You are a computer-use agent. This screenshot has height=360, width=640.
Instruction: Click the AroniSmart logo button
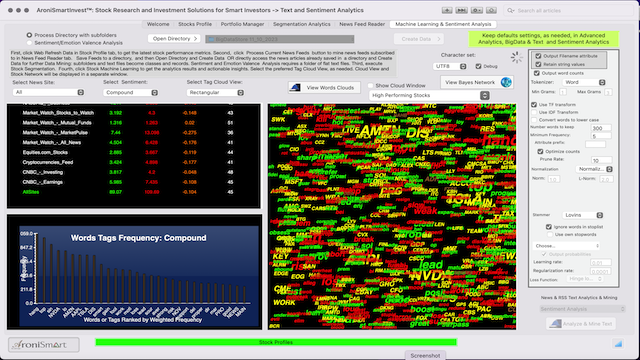pyautogui.click(x=44, y=345)
